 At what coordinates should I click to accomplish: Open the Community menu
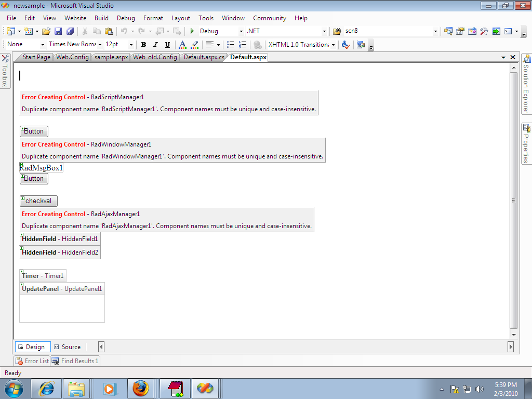[x=270, y=18]
